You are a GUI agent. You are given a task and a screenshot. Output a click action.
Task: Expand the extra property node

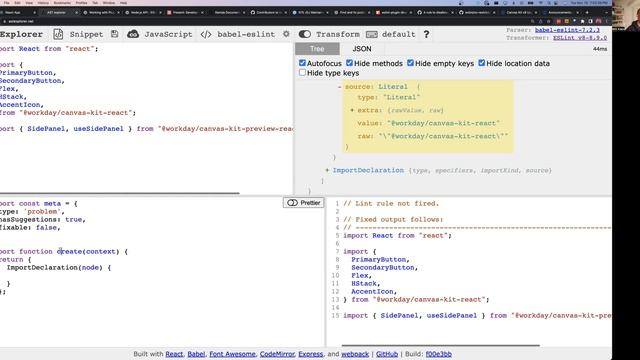[x=352, y=110]
